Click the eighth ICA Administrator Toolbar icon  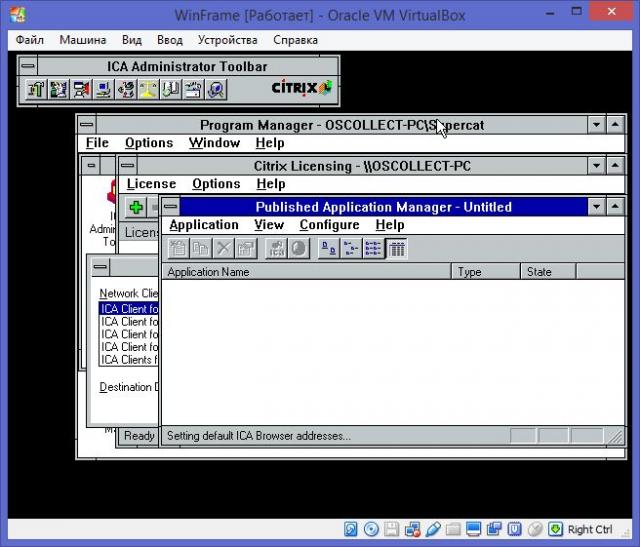(193, 89)
